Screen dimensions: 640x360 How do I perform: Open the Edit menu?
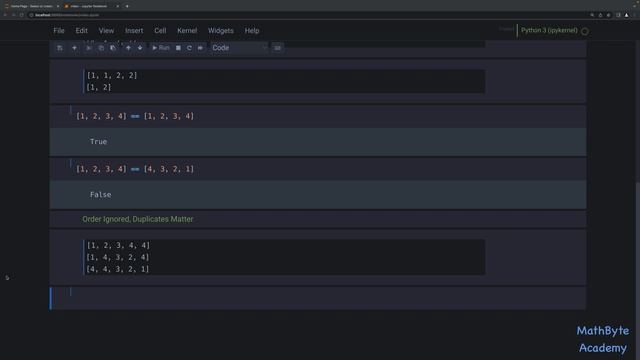click(81, 31)
